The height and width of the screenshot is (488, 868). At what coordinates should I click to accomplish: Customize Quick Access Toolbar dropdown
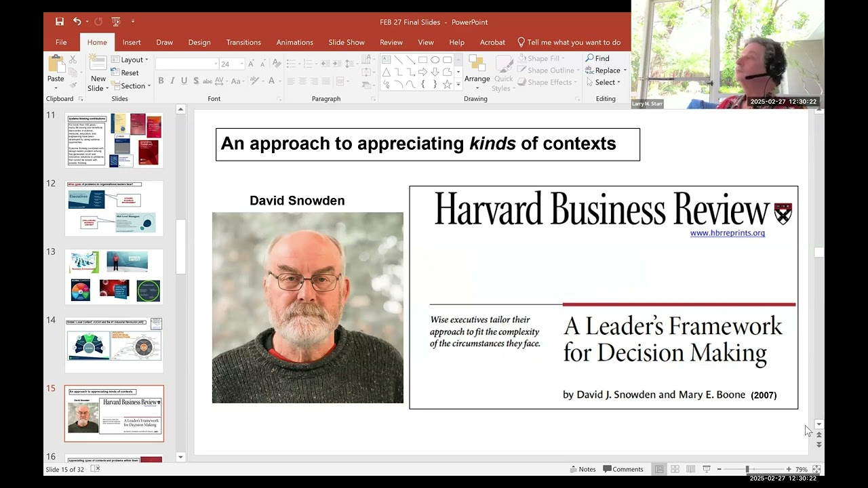133,22
